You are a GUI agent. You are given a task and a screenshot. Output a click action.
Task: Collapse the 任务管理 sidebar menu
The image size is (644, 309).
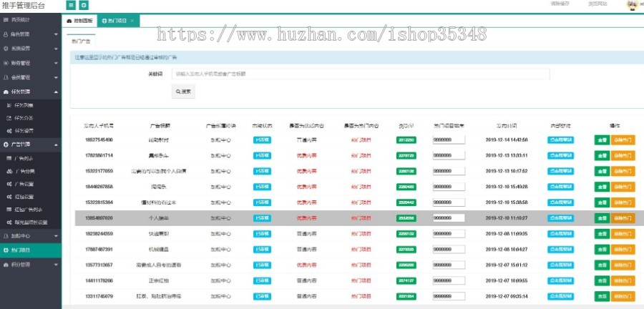(30, 92)
